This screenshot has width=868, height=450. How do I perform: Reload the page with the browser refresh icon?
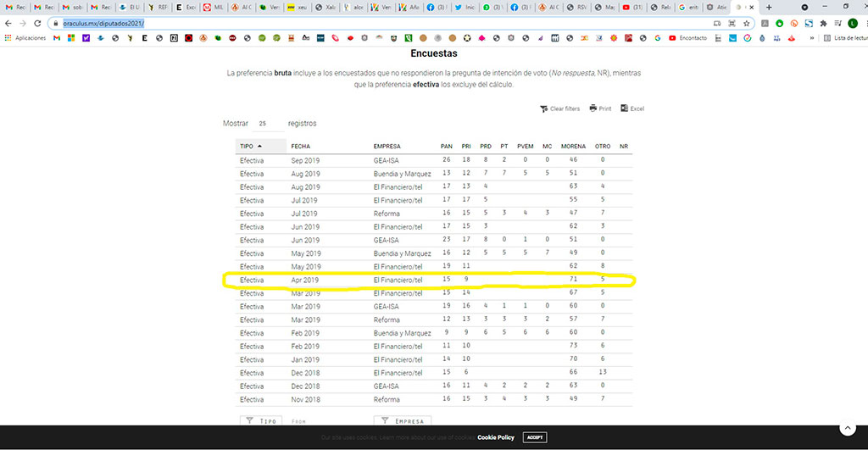[x=38, y=24]
